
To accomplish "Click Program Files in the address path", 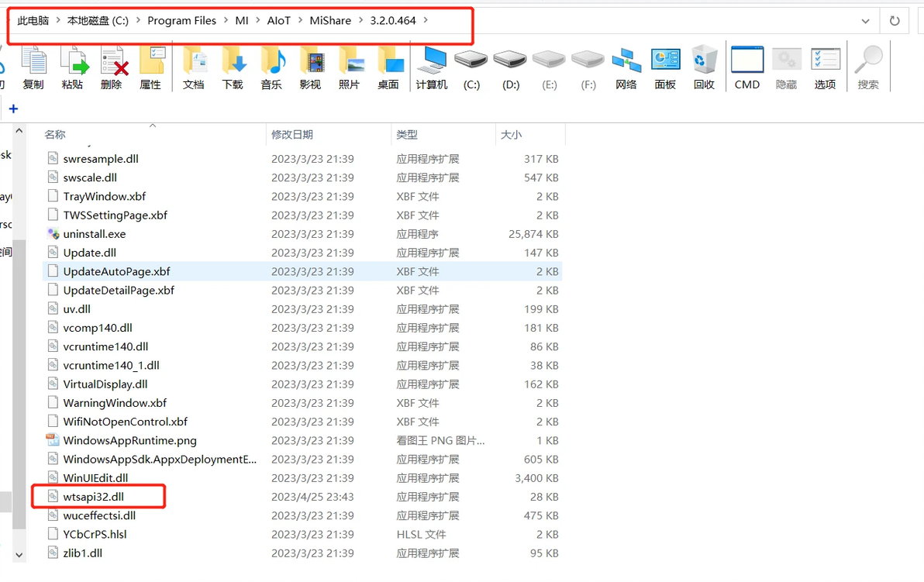I will click(x=181, y=21).
